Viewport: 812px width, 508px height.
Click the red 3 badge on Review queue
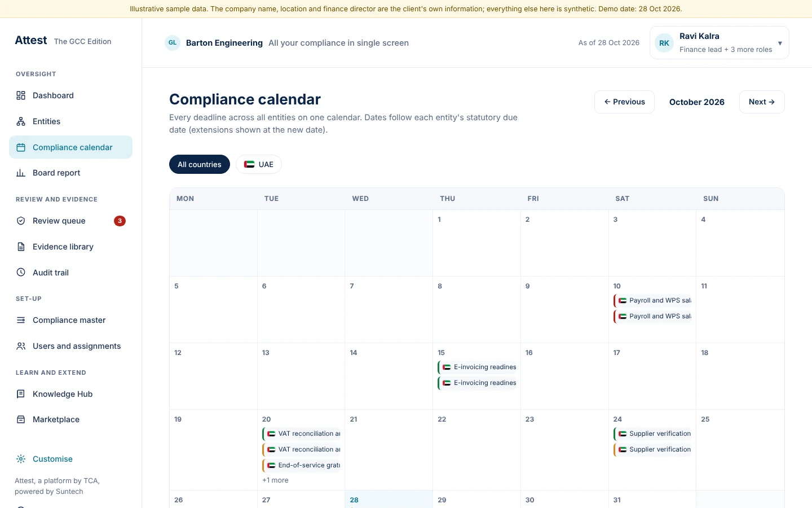pos(120,221)
